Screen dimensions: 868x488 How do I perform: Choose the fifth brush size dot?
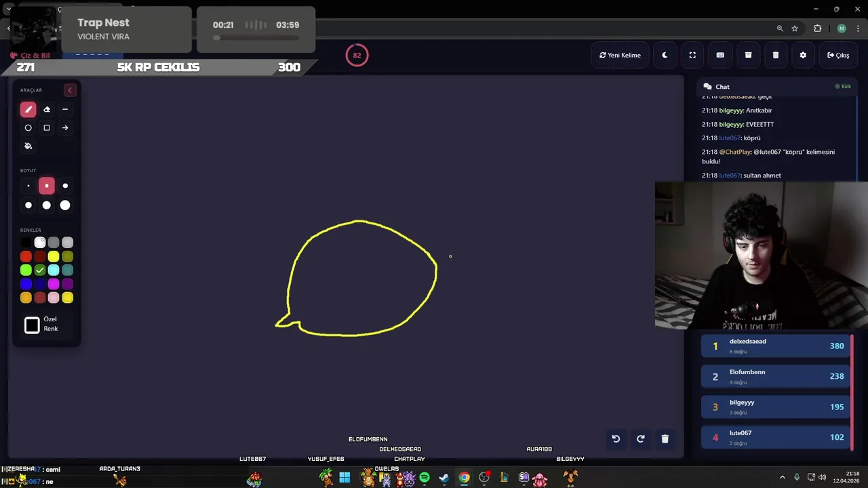tap(47, 205)
